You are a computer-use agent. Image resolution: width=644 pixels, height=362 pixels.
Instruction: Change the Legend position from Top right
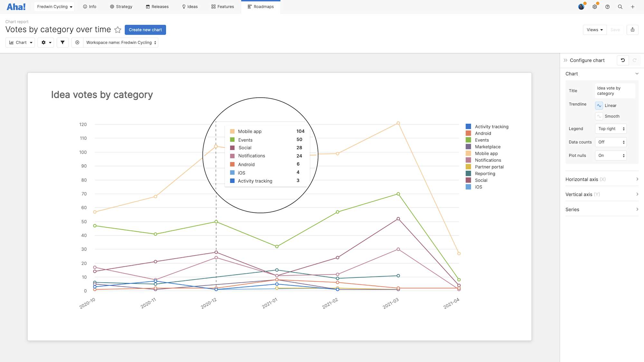(611, 128)
